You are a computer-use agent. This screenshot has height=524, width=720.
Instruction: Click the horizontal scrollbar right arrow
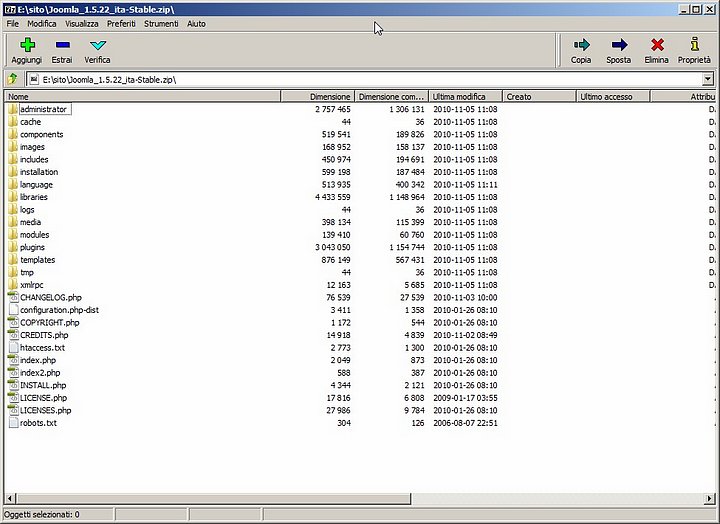[709, 498]
